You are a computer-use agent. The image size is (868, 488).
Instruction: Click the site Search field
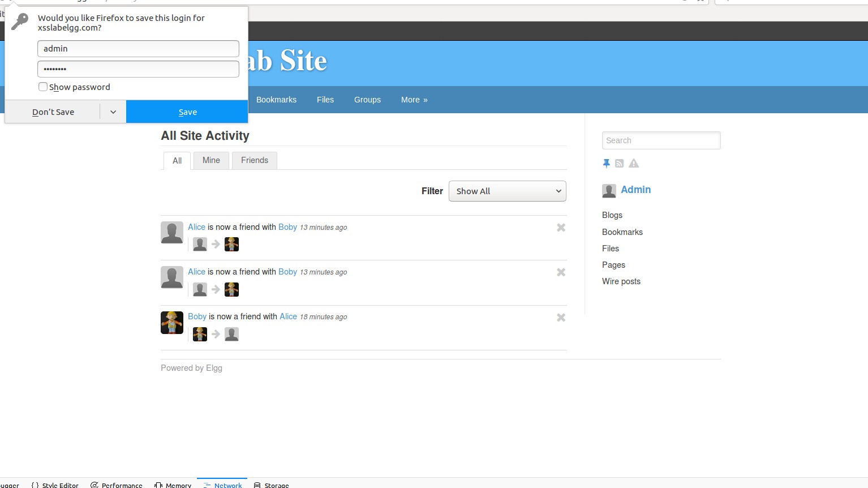pos(661,140)
